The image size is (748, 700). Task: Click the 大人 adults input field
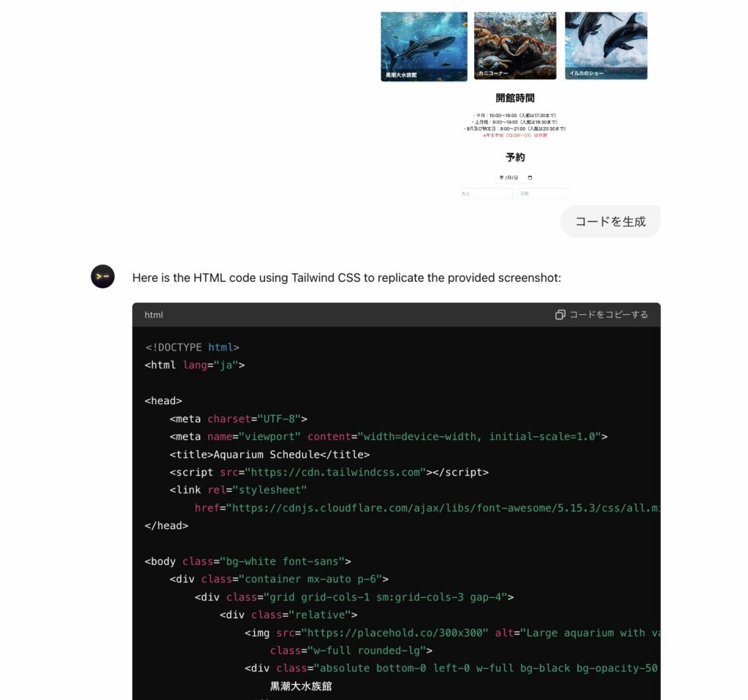click(485, 193)
